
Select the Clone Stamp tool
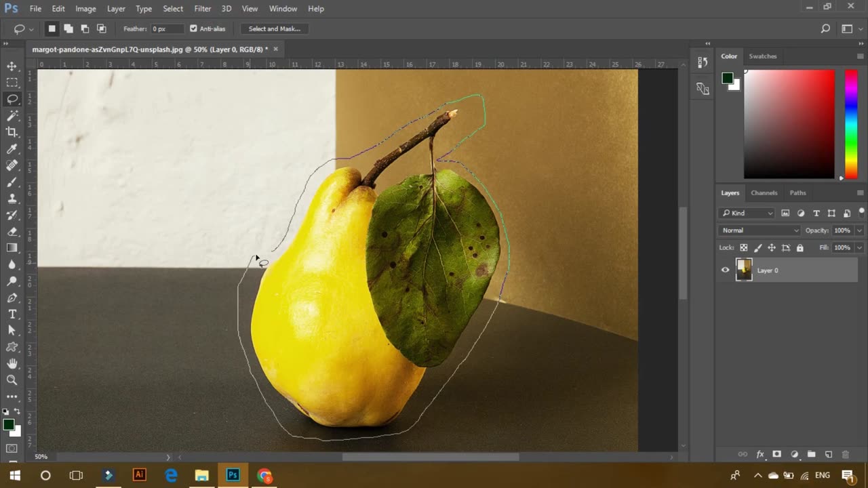pos(12,198)
